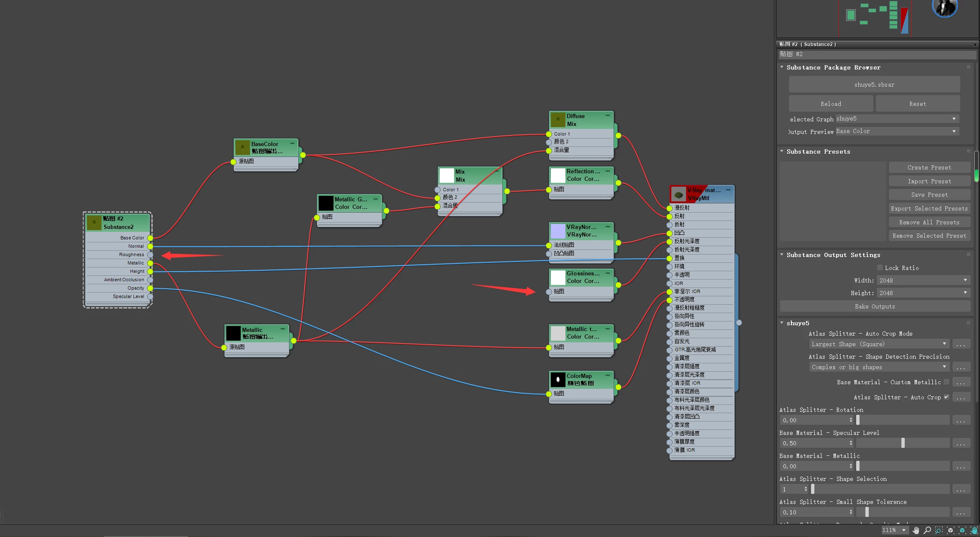Click the Zoom Extents cube icon
The height and width of the screenshot is (537, 980).
[x=951, y=530]
